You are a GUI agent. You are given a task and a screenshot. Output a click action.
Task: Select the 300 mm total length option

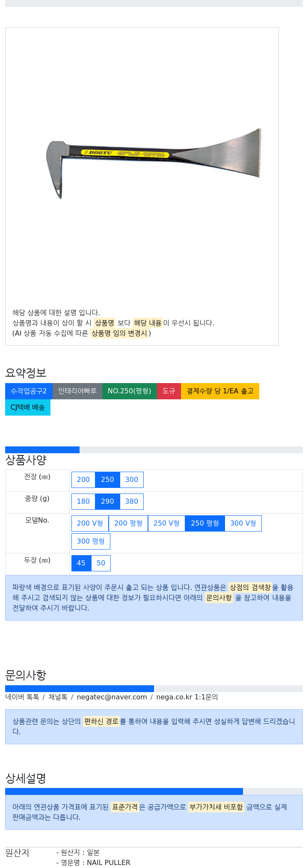point(132,480)
